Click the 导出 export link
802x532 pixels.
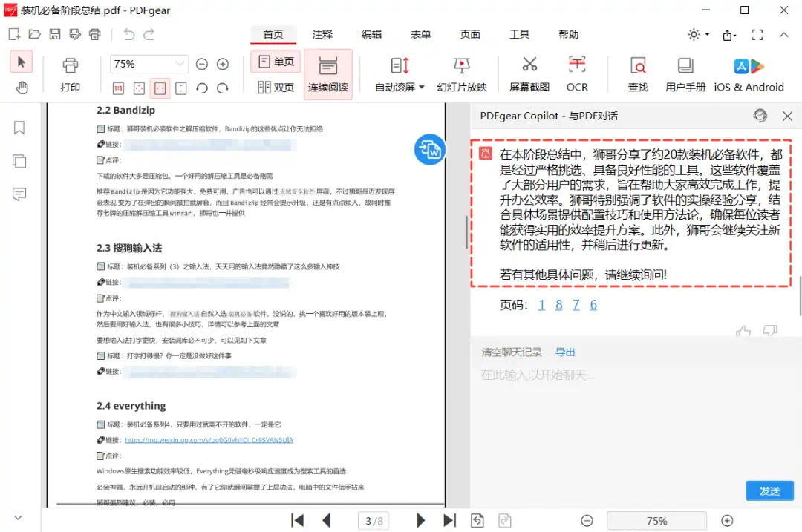(565, 352)
